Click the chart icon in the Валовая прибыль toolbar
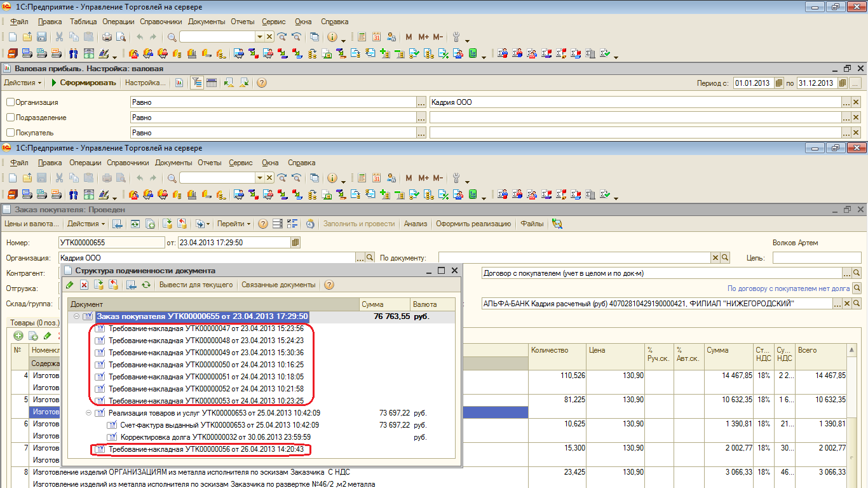868x488 pixels. [179, 83]
